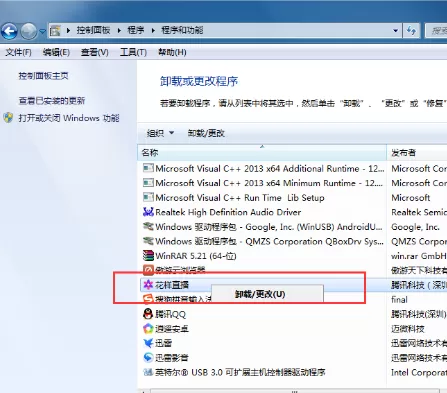Viewport: 447px width, 393px height.
Task: Open the 查看(V) menu
Action: tap(95, 52)
